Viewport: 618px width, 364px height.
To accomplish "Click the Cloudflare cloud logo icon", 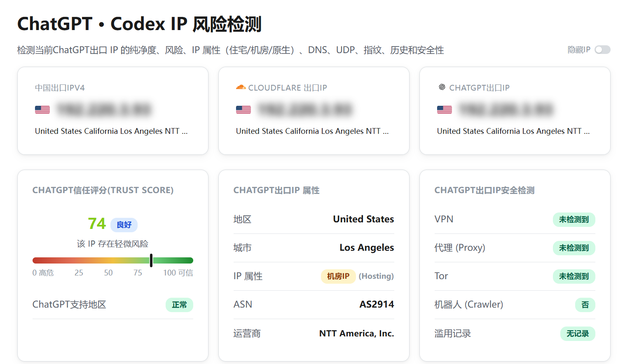I will (x=241, y=87).
